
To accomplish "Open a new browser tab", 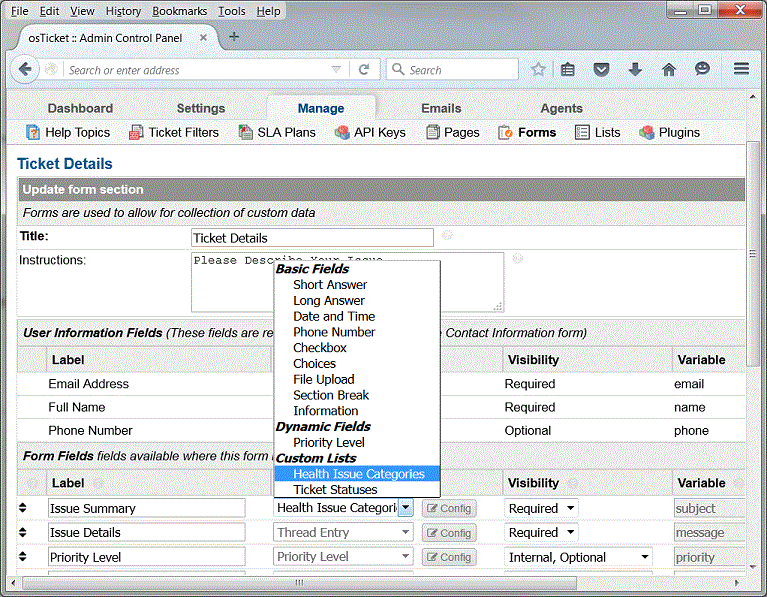I will (x=234, y=37).
